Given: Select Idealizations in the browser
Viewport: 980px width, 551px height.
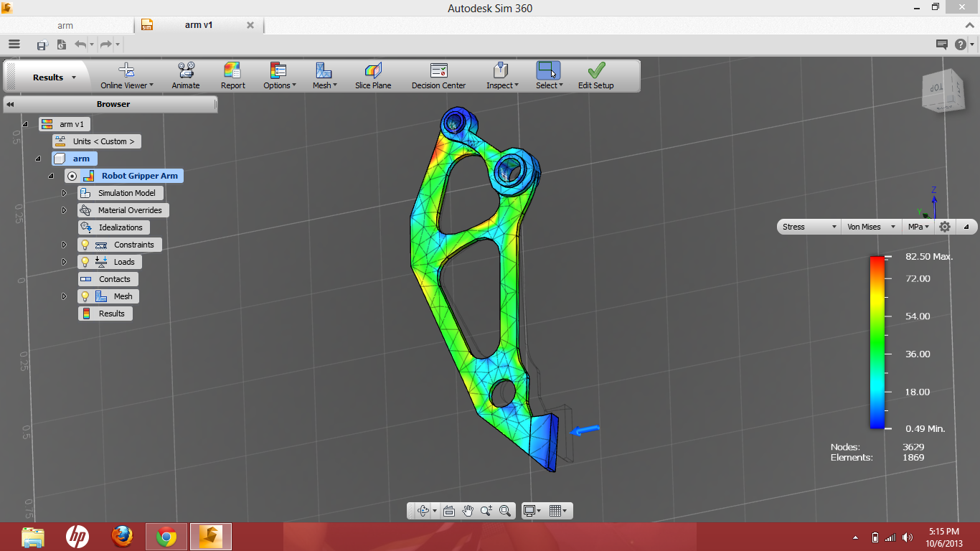Looking at the screenshot, I should [113, 227].
